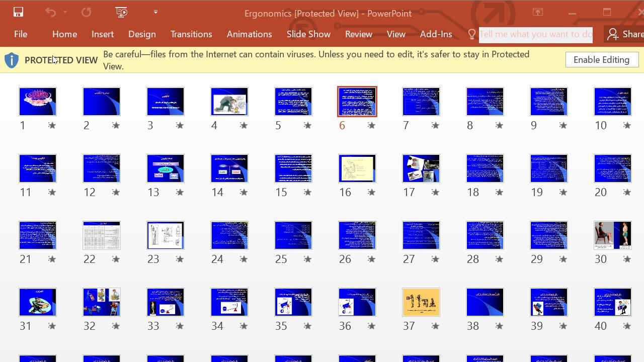Open the Add-Ins tab
Screen dimensions: 644x362
pyautogui.click(x=436, y=34)
